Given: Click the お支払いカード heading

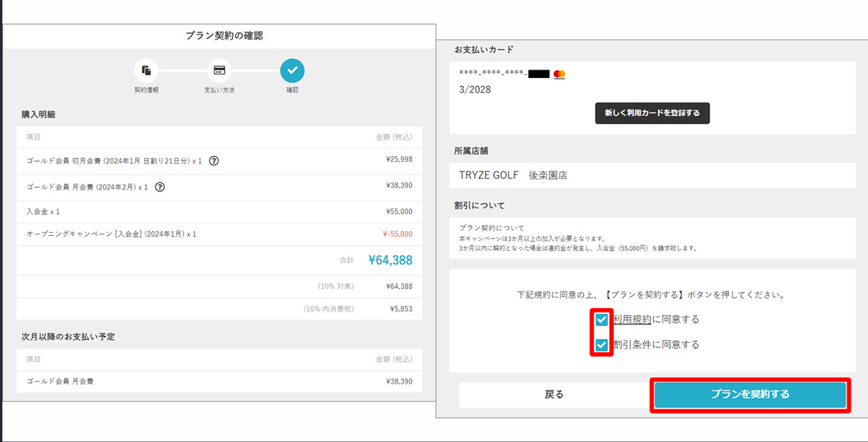Looking at the screenshot, I should [x=484, y=49].
